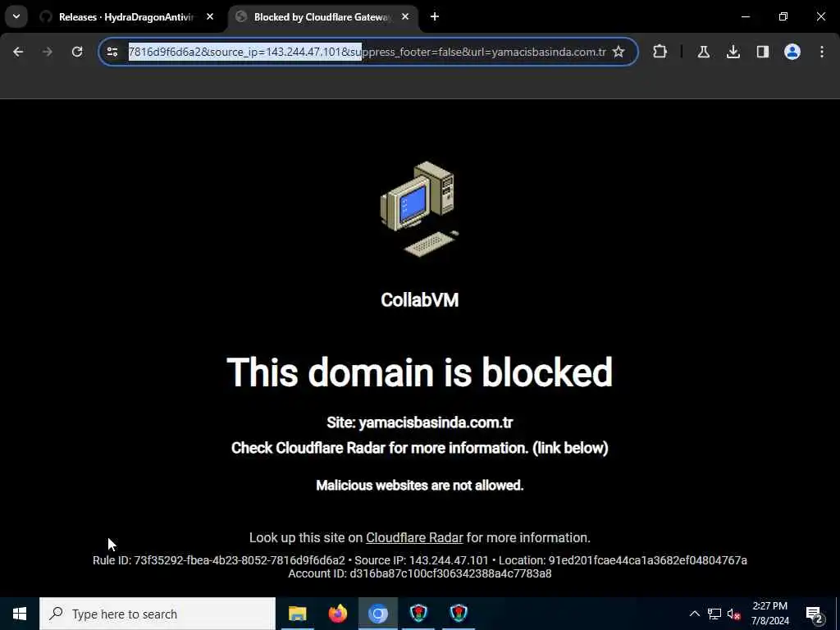Viewport: 840px width, 630px height.
Task: Go back to the previous page
Action: 18,52
